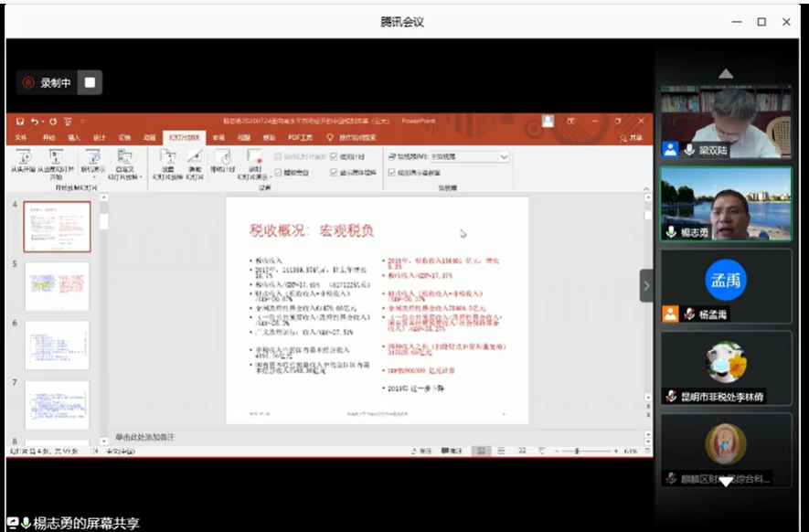The height and width of the screenshot is (532, 809).
Task: Stop the recording with the square button
Action: pyautogui.click(x=90, y=82)
